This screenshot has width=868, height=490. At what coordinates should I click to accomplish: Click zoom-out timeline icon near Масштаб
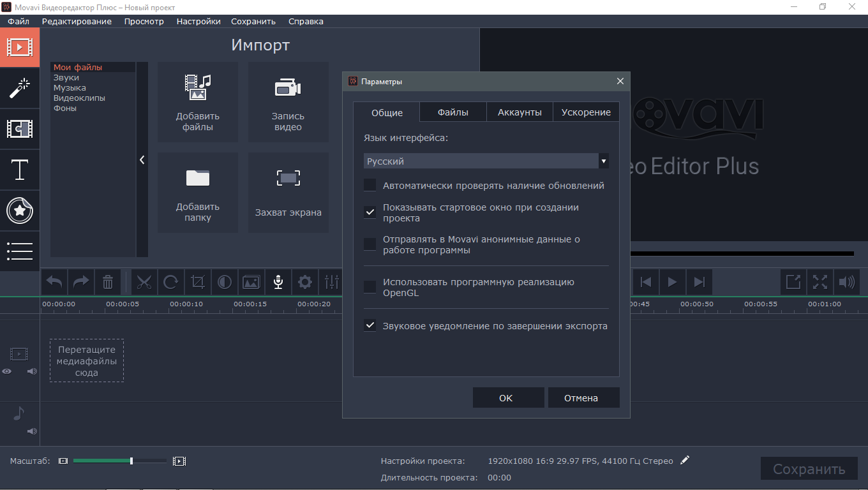click(63, 461)
